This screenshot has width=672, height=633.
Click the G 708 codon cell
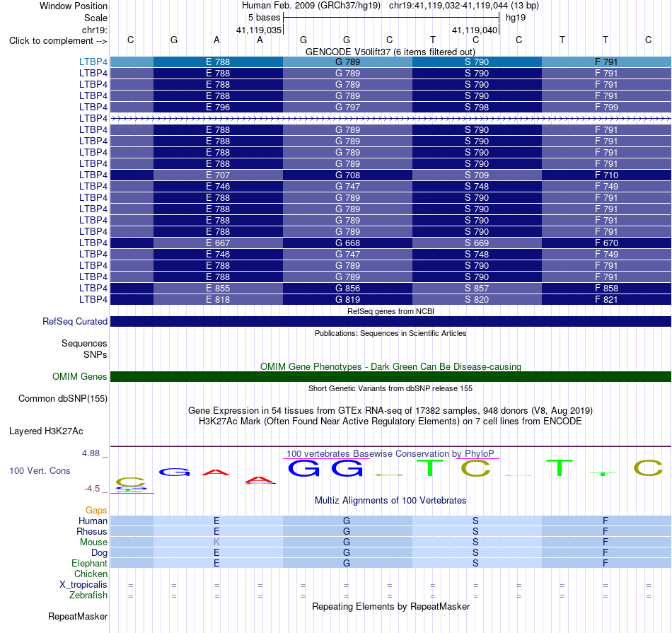coord(347,175)
